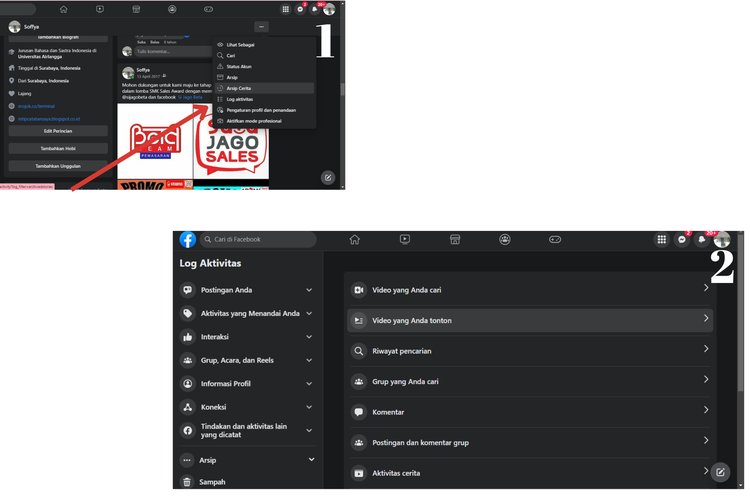Viewport: 750px width, 500px height.
Task: Focus the "Cari di Facebook" search field
Action: pos(260,240)
